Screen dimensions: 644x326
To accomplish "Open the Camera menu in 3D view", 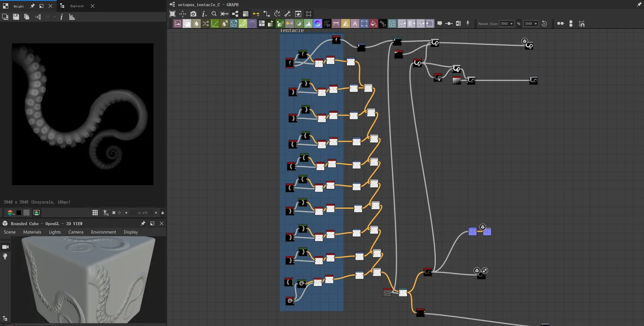I will (x=76, y=232).
